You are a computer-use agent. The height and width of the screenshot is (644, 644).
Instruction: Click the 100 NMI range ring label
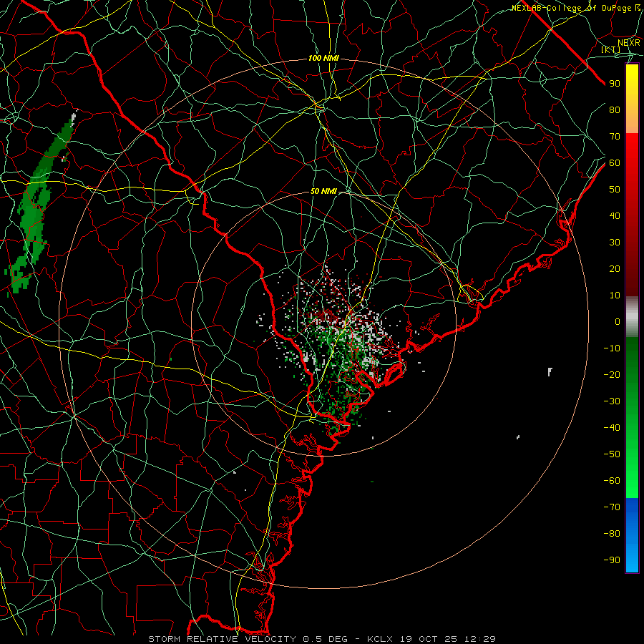click(x=323, y=59)
